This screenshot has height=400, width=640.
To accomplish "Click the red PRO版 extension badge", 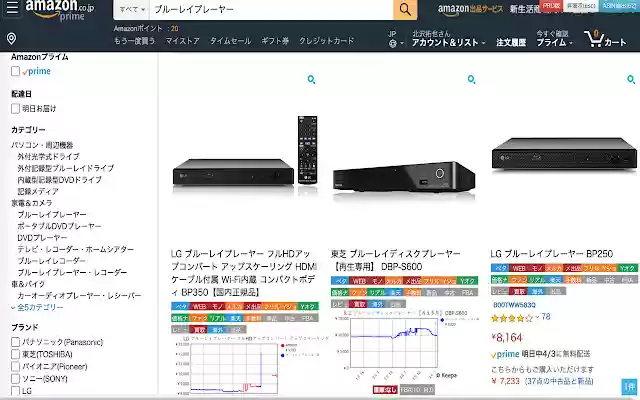I will click(x=551, y=6).
